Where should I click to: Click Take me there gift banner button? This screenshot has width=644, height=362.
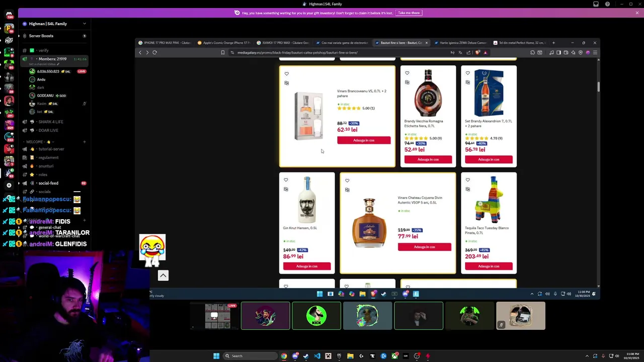(409, 13)
